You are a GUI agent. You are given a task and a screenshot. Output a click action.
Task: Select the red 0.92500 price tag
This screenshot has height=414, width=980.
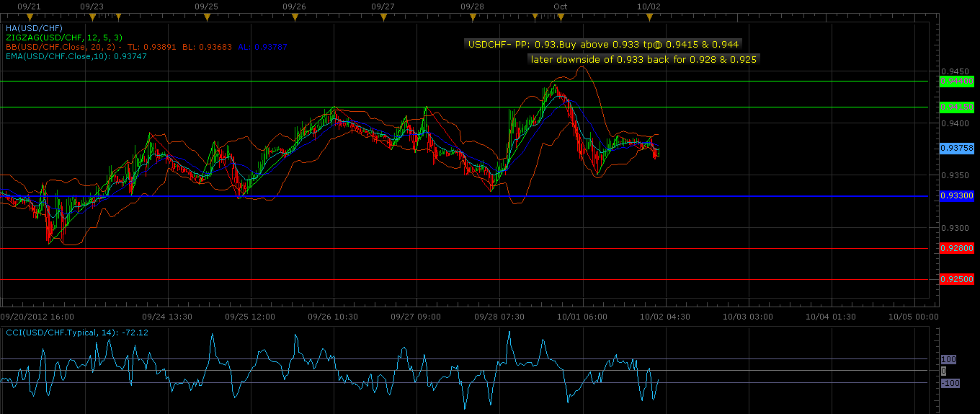pyautogui.click(x=957, y=279)
